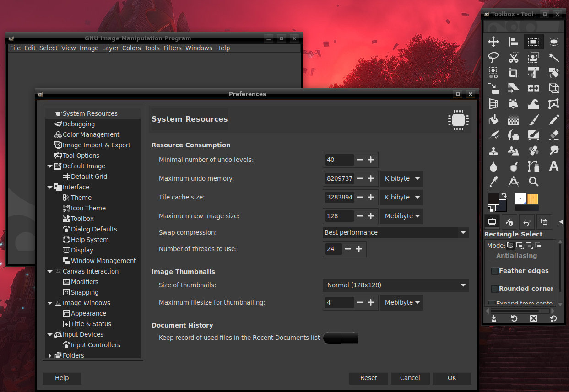Image resolution: width=569 pixels, height=392 pixels.
Task: Choose the Paintbrush tool
Action: 534,120
